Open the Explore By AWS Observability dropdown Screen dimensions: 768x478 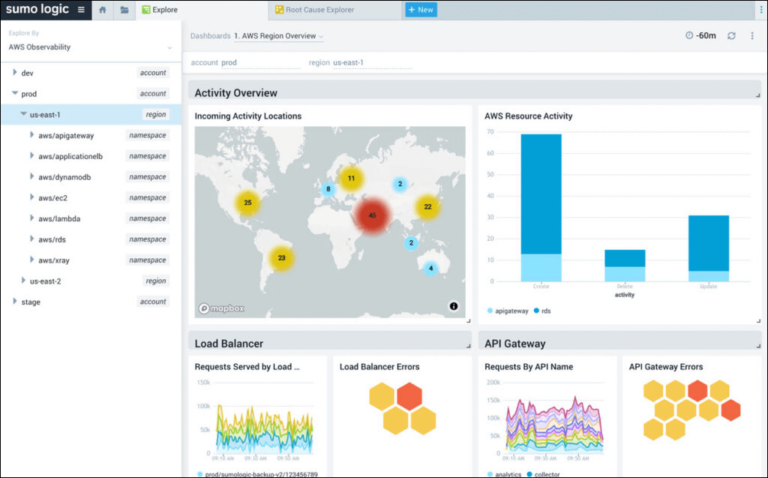point(90,47)
